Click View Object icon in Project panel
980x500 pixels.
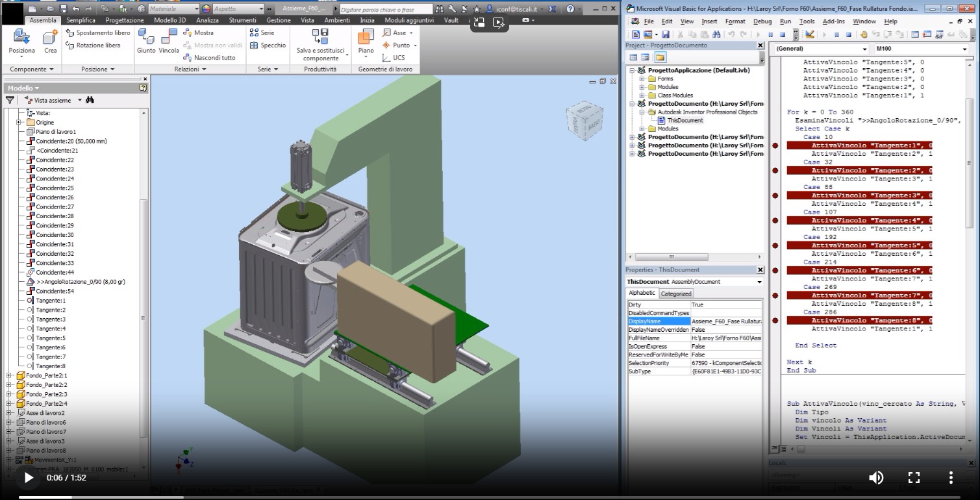click(x=645, y=58)
